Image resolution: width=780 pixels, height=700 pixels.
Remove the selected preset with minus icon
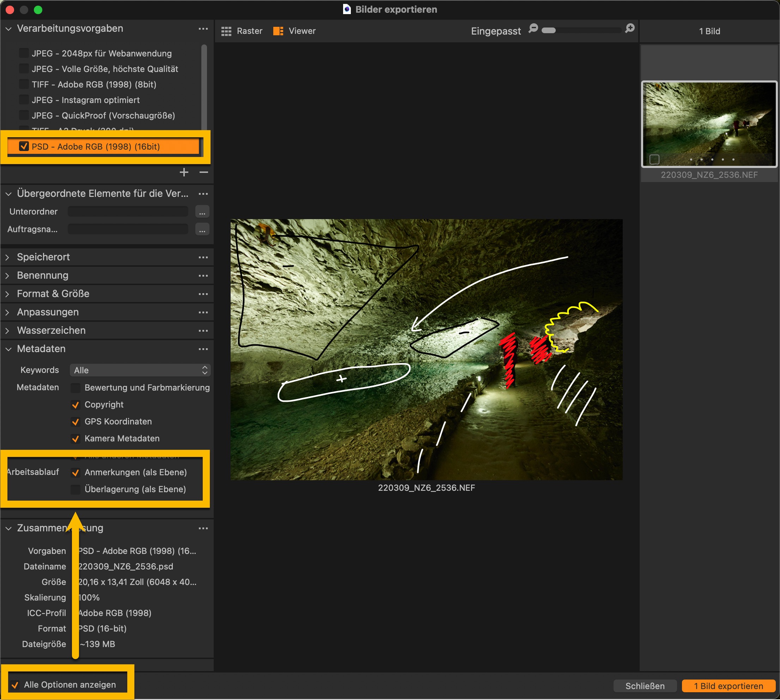pyautogui.click(x=204, y=172)
